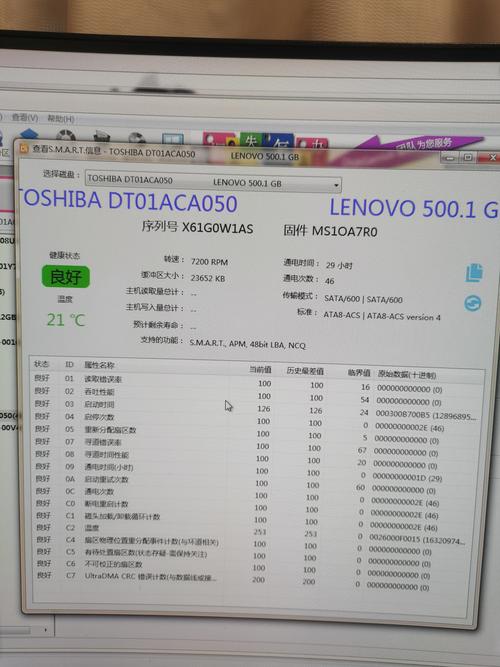The width and height of the screenshot is (500, 667).
Task: Select the 启动时间 attribute row
Action: (257, 408)
